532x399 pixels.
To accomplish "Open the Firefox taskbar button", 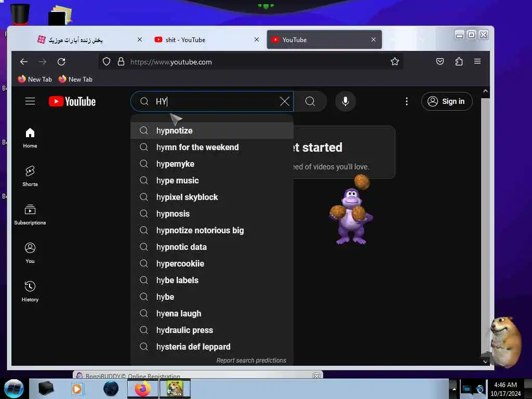I will click(x=142, y=389).
